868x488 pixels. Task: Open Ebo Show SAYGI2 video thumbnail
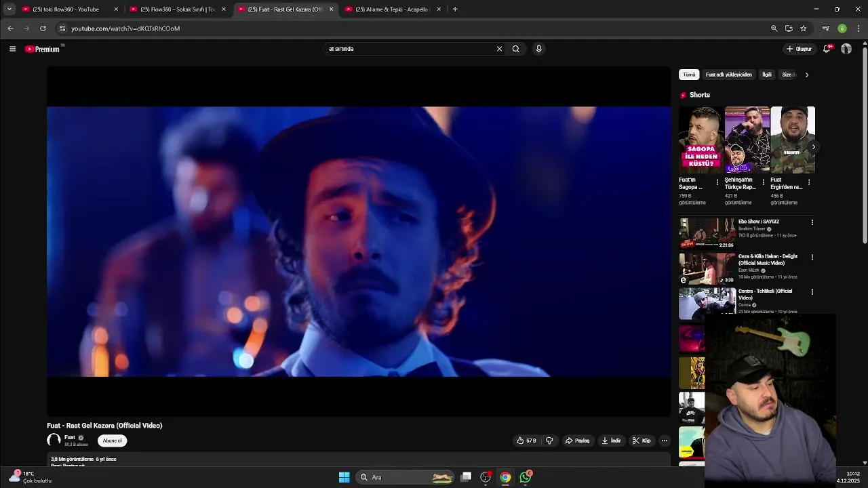(707, 233)
